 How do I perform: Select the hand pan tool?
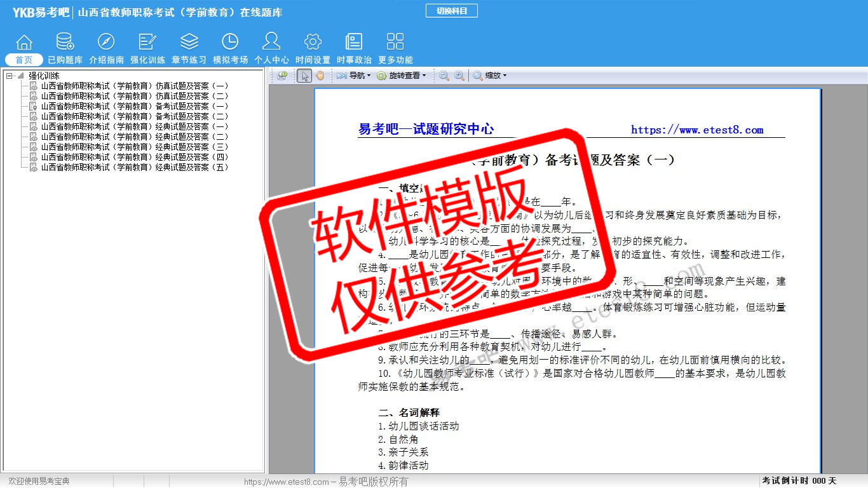[320, 76]
